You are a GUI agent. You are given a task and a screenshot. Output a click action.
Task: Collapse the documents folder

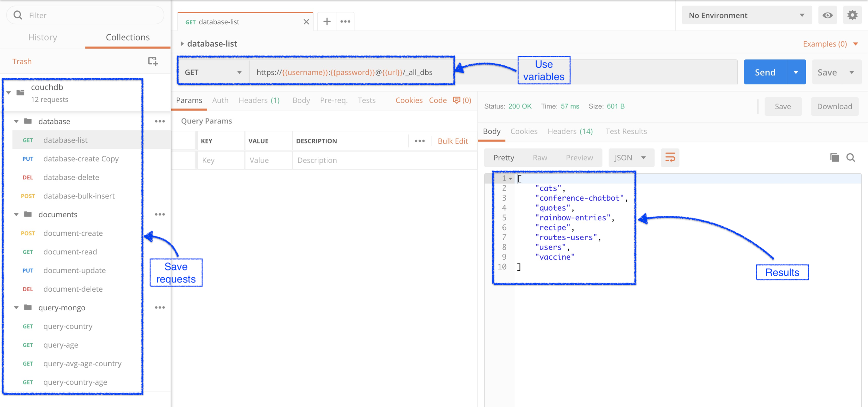tap(16, 214)
